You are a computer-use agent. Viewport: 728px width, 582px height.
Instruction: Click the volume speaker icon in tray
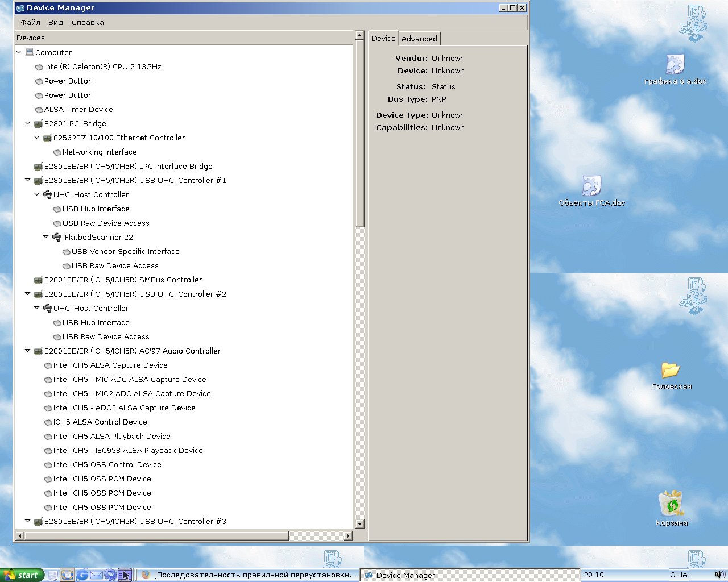[x=719, y=575]
